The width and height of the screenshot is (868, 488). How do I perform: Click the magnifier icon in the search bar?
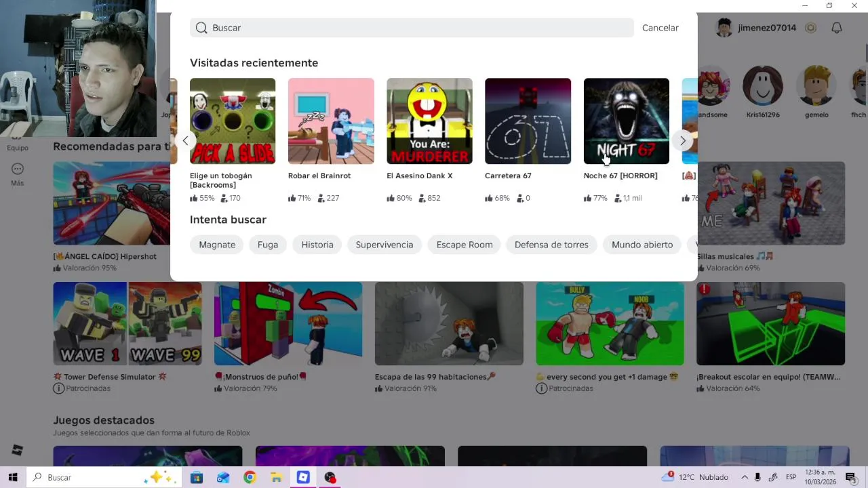pos(201,28)
